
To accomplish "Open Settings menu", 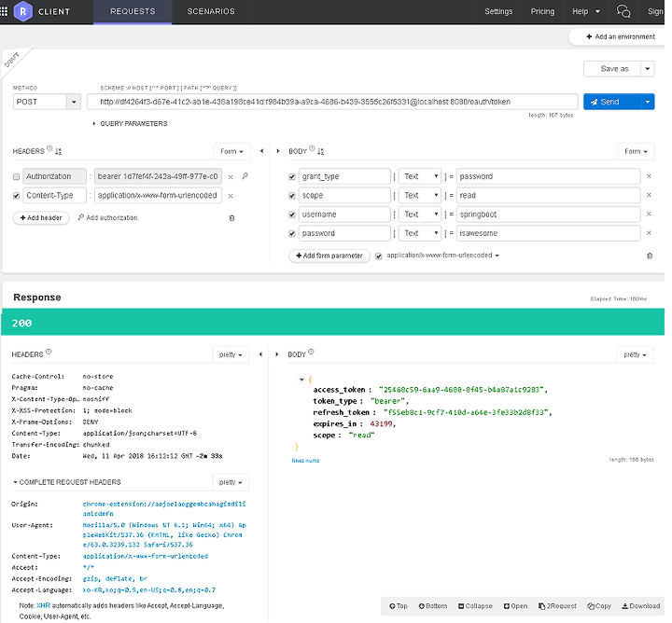I will pos(498,11).
